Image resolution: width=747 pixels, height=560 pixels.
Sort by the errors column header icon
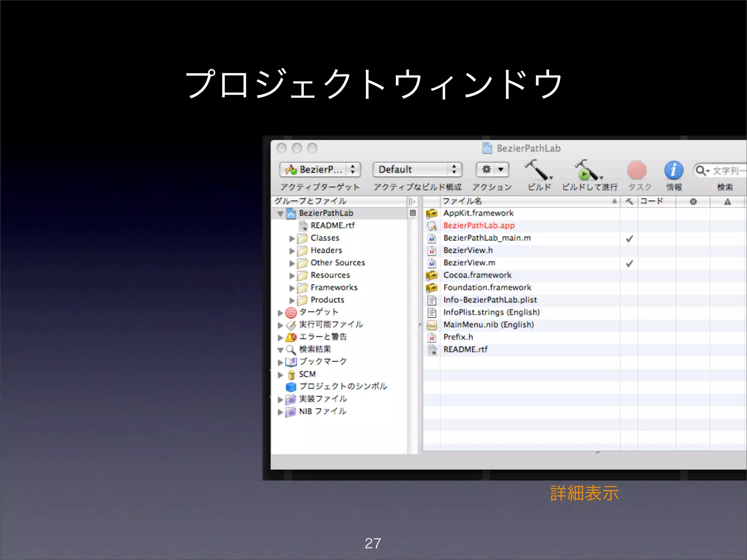693,202
